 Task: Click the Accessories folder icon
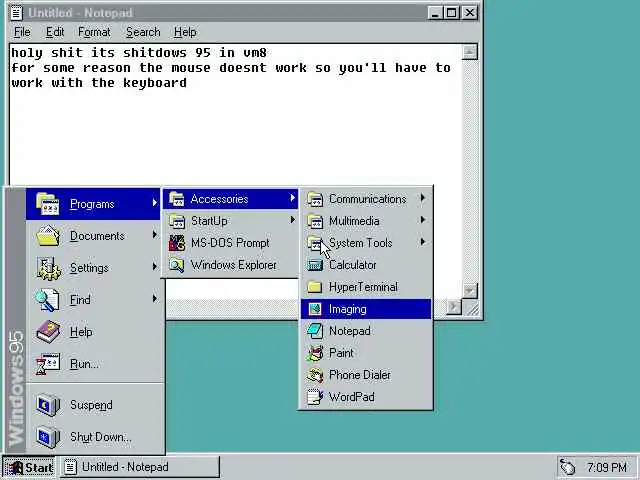177,199
